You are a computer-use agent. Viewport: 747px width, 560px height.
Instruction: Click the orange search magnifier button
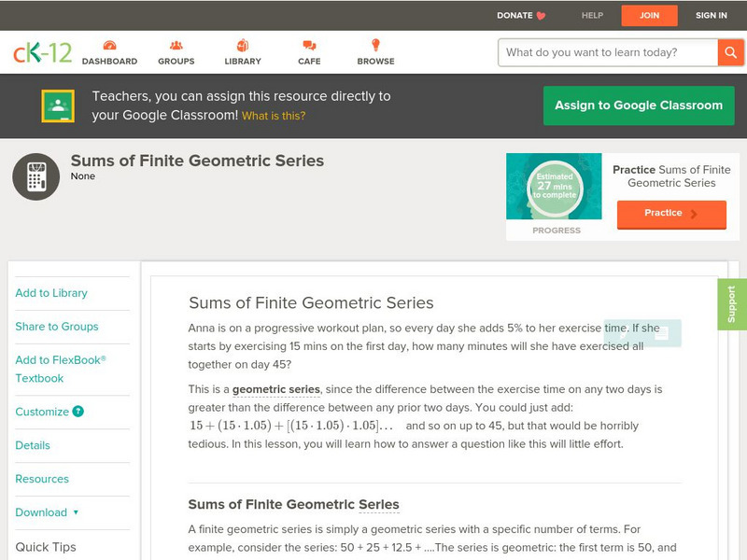pyautogui.click(x=730, y=52)
